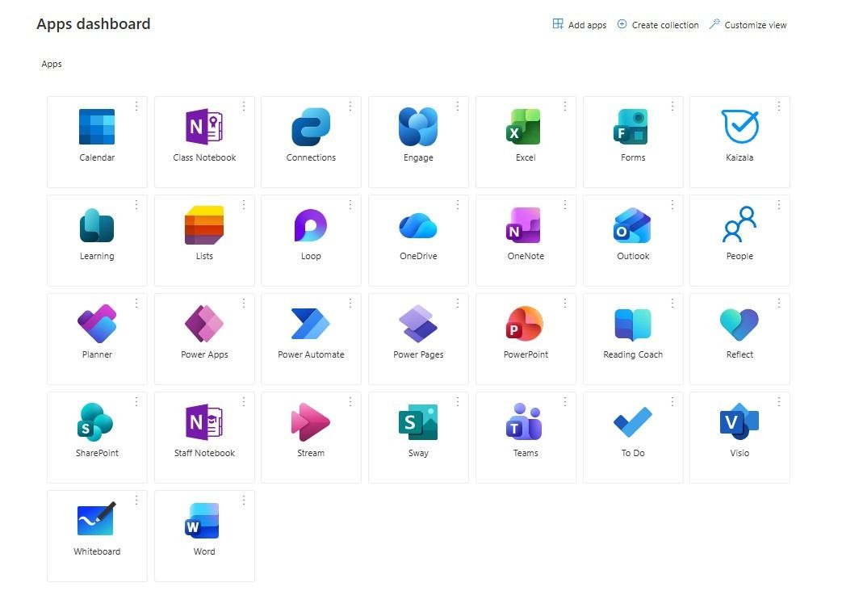Open the Planner tile's options menu

136,303
